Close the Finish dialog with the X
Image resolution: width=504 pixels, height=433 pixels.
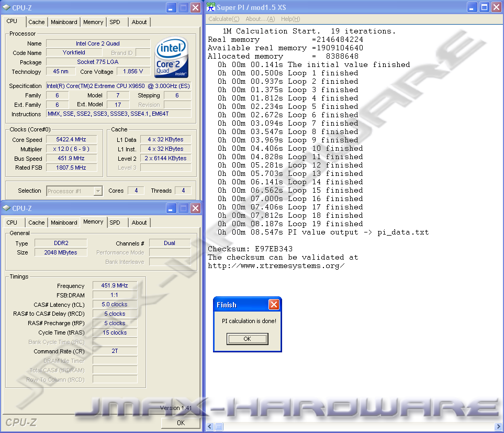[x=274, y=304]
